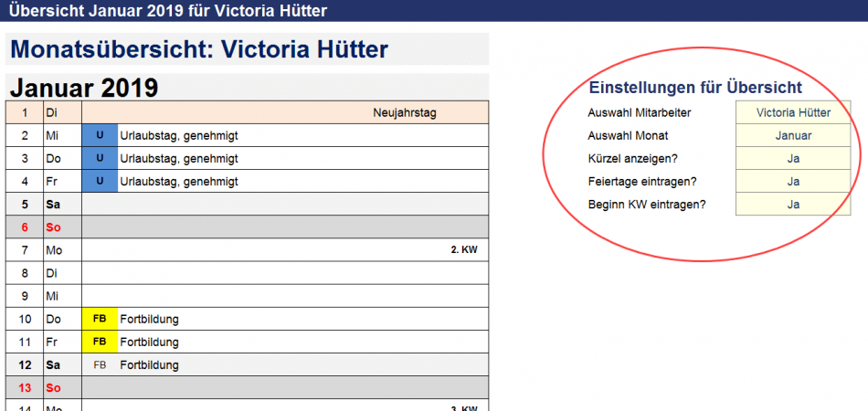The height and width of the screenshot is (411, 868).
Task: Click the Januar 2019 month heading
Action: click(84, 89)
